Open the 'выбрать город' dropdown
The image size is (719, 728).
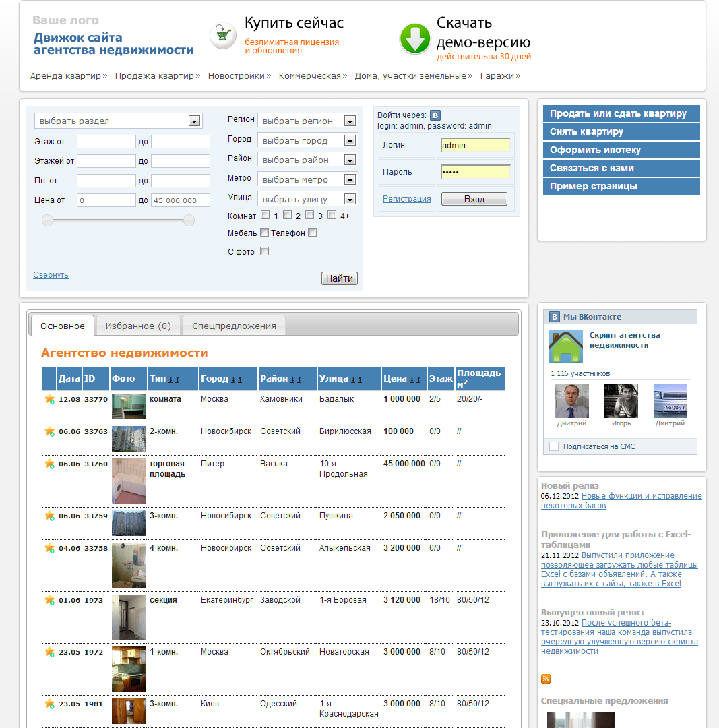click(x=307, y=140)
